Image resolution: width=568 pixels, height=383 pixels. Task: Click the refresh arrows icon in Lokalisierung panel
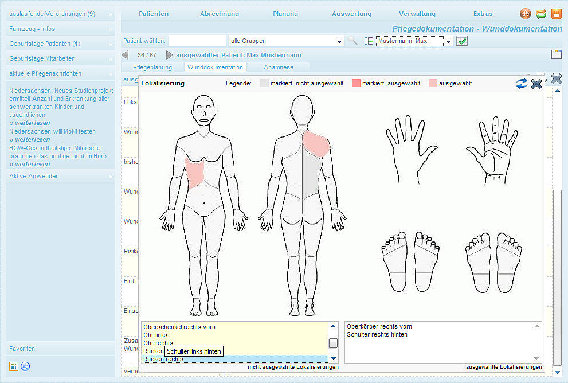pyautogui.click(x=521, y=83)
